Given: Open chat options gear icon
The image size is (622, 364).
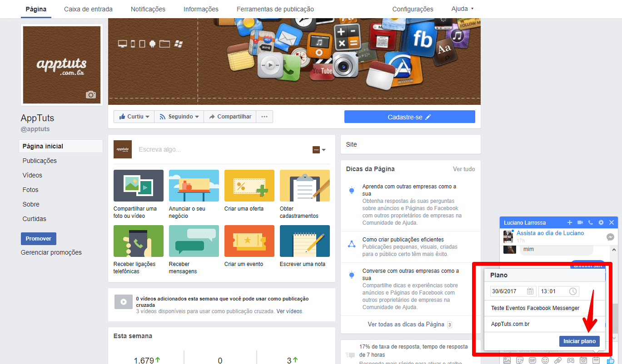Looking at the screenshot, I should tap(601, 222).
